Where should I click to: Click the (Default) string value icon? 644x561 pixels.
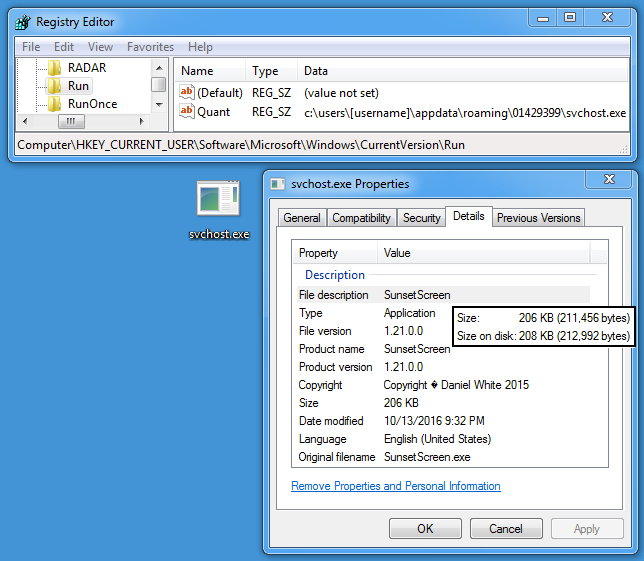tap(186, 92)
